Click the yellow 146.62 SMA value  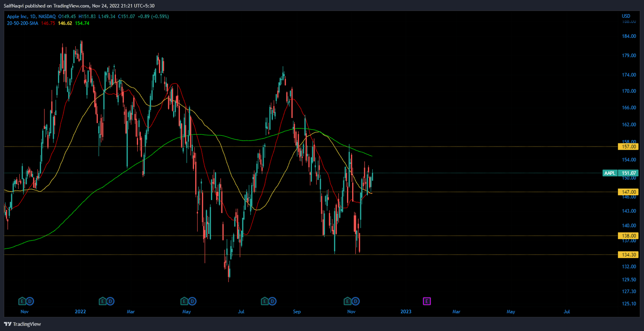(65, 23)
